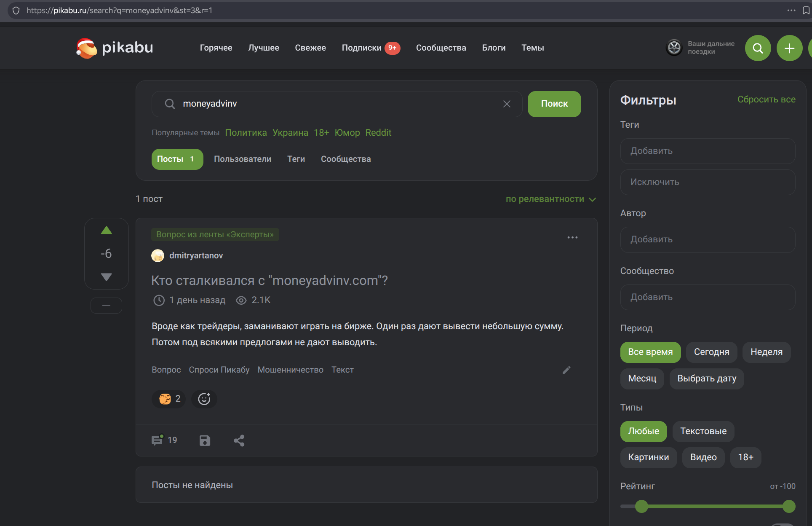Open the Выбрать дату date picker
Screen dimensions: 812x526
coord(707,379)
